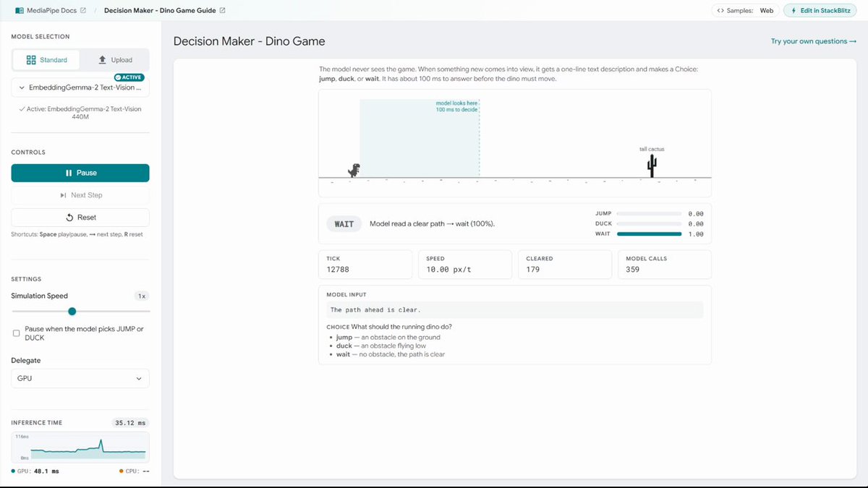Open the MediaPipe Docs link
The height and width of the screenshot is (488, 868).
coord(51,11)
